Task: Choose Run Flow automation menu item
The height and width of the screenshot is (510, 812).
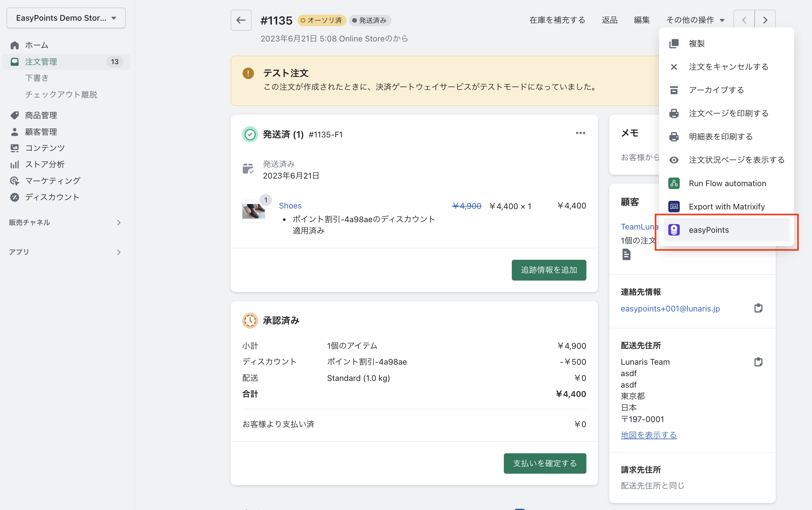Action: point(727,183)
